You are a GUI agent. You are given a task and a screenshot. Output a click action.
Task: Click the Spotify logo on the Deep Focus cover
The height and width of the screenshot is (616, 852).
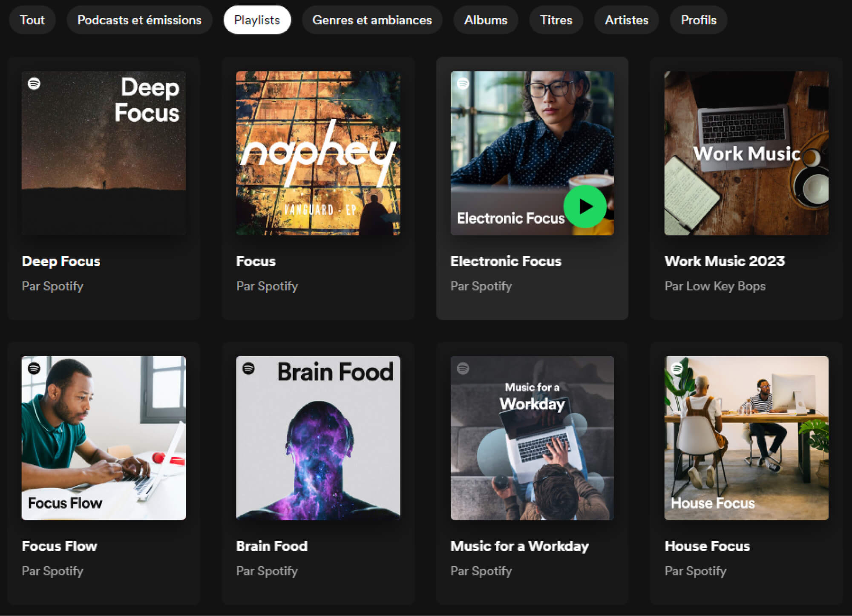[x=35, y=85]
